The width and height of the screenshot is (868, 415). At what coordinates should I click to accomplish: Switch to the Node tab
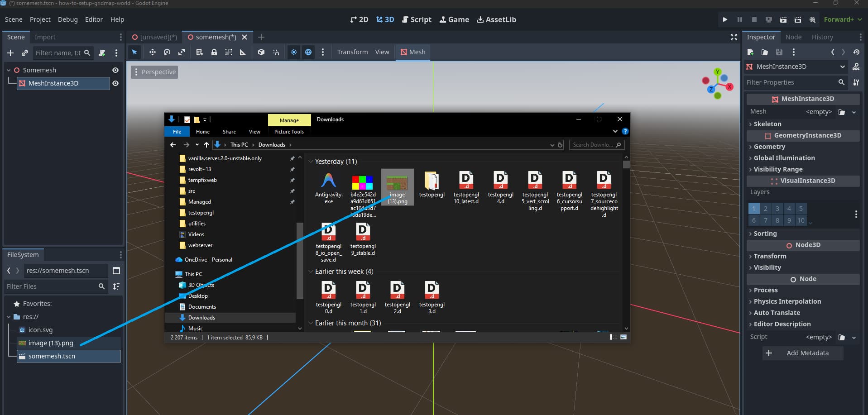point(793,37)
